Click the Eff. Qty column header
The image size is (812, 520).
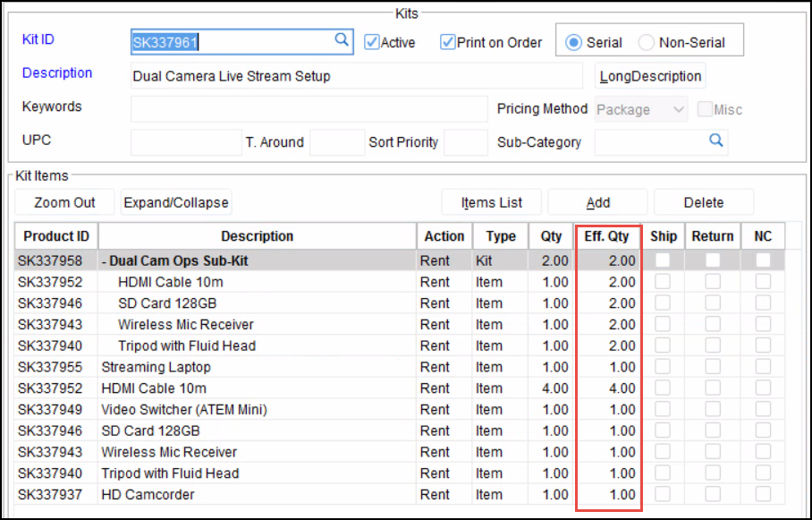click(606, 236)
